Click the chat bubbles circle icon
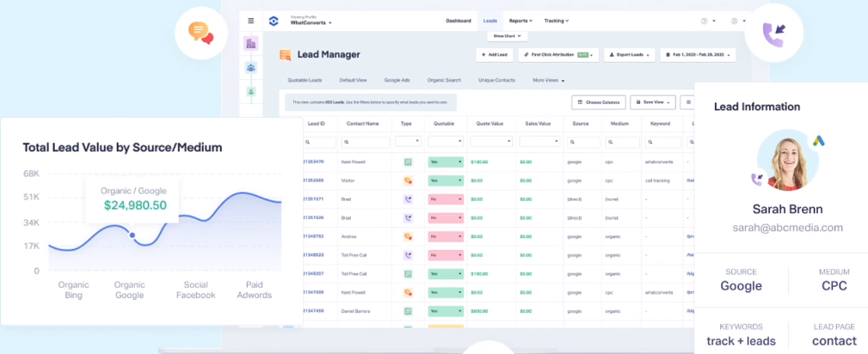This screenshot has width=868, height=354. [x=201, y=34]
